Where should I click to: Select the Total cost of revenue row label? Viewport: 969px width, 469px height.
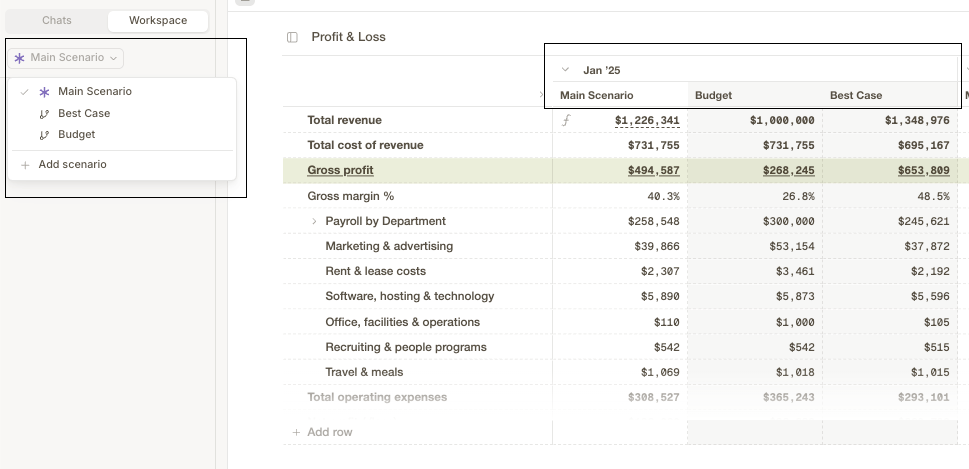365,145
